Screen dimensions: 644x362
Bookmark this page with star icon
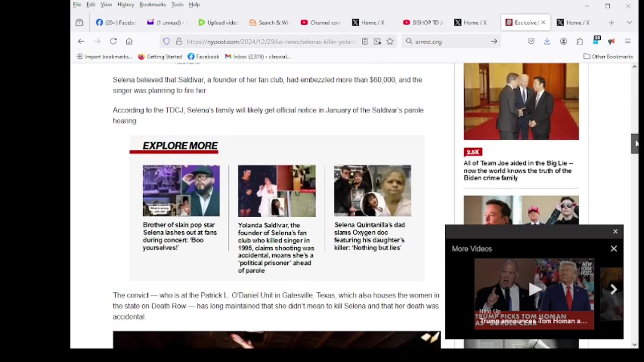pos(390,41)
